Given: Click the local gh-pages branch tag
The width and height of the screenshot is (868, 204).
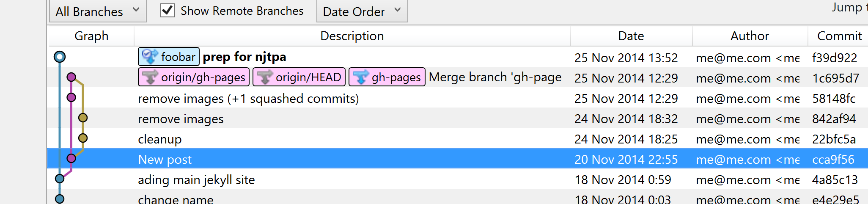Looking at the screenshot, I should [387, 77].
